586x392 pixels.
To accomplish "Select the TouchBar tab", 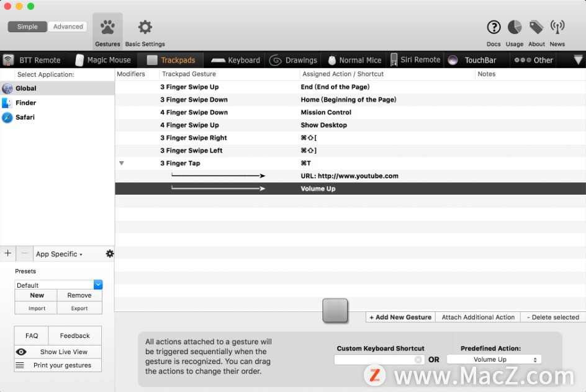I will [x=472, y=60].
